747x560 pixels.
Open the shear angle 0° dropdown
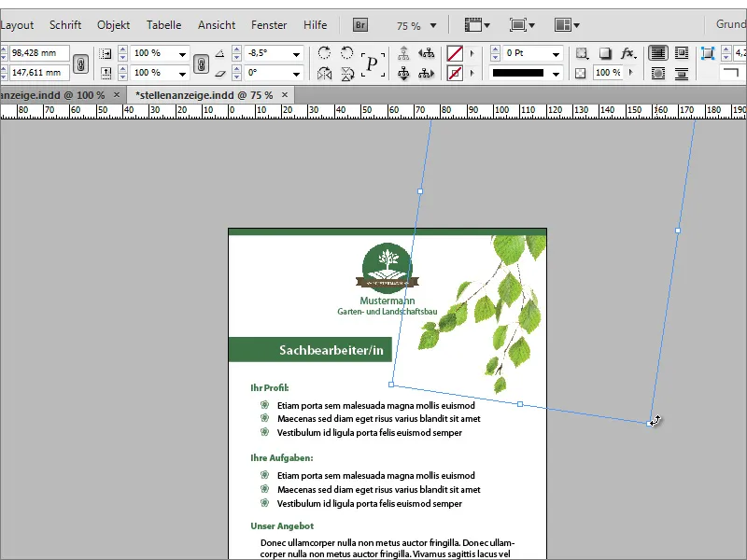click(297, 74)
